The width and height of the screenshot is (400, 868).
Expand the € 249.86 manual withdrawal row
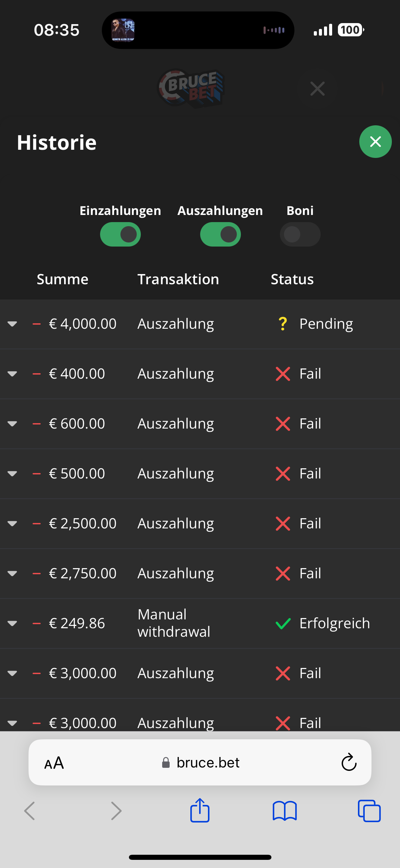tap(12, 623)
